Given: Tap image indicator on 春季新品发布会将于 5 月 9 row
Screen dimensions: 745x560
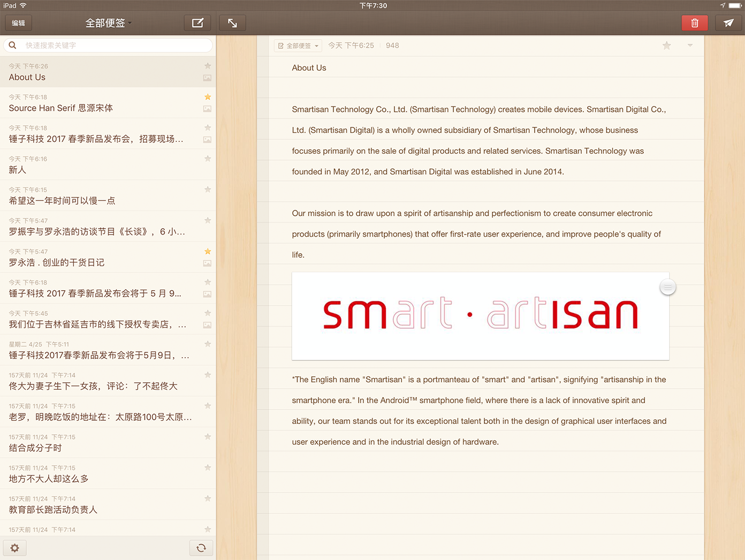Looking at the screenshot, I should pos(207,294).
